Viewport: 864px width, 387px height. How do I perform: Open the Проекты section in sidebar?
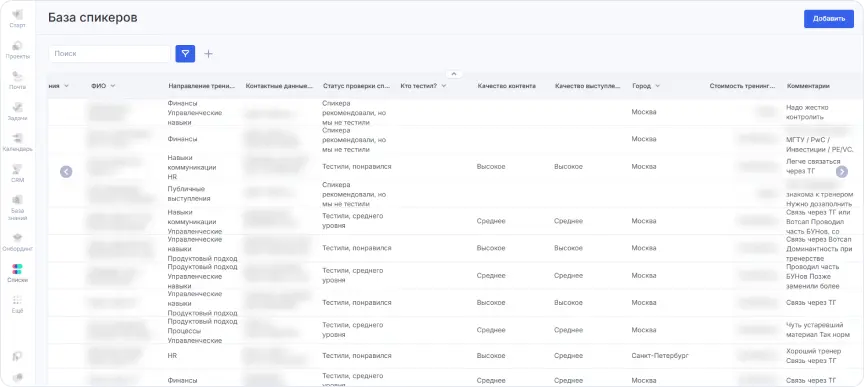[17, 50]
